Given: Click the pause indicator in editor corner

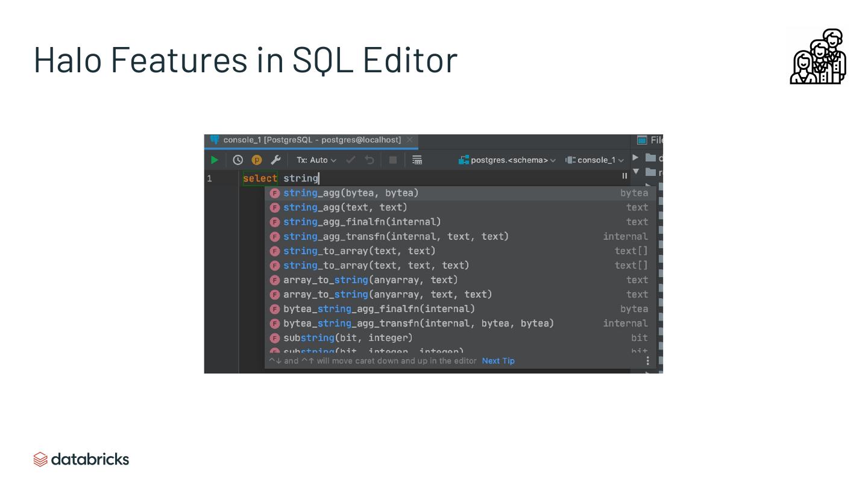Looking at the screenshot, I should point(624,176).
